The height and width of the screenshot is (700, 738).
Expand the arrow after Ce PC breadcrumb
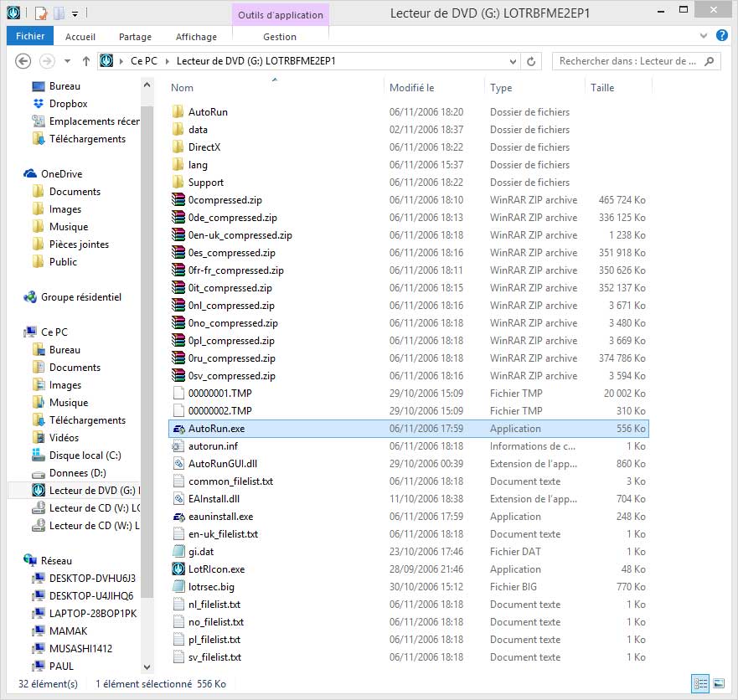click(167, 61)
